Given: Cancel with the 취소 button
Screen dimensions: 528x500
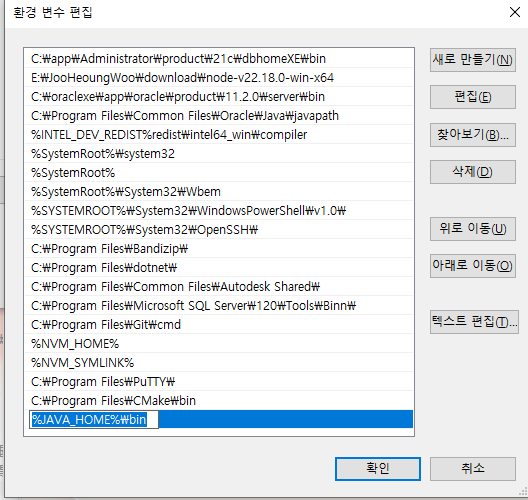Looking at the screenshot, I should point(472,469).
